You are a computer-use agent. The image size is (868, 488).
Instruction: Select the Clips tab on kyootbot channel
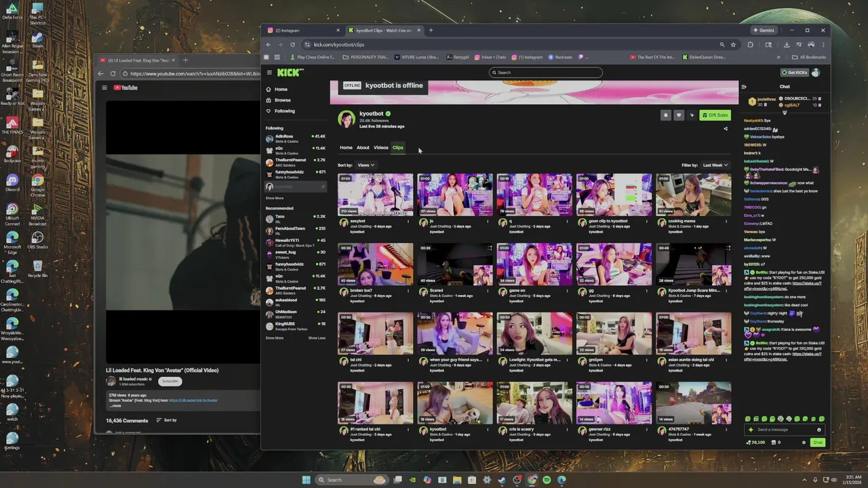point(398,148)
